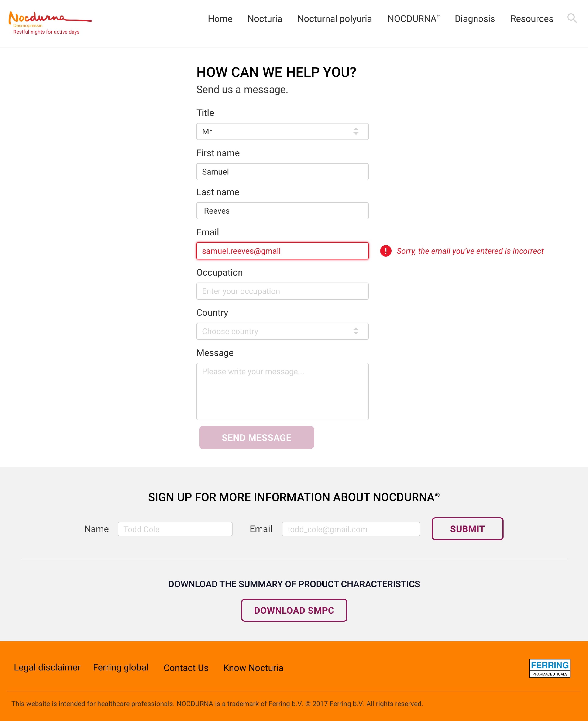
Task: Toggle the Title field arrow stepper
Action: pos(356,131)
